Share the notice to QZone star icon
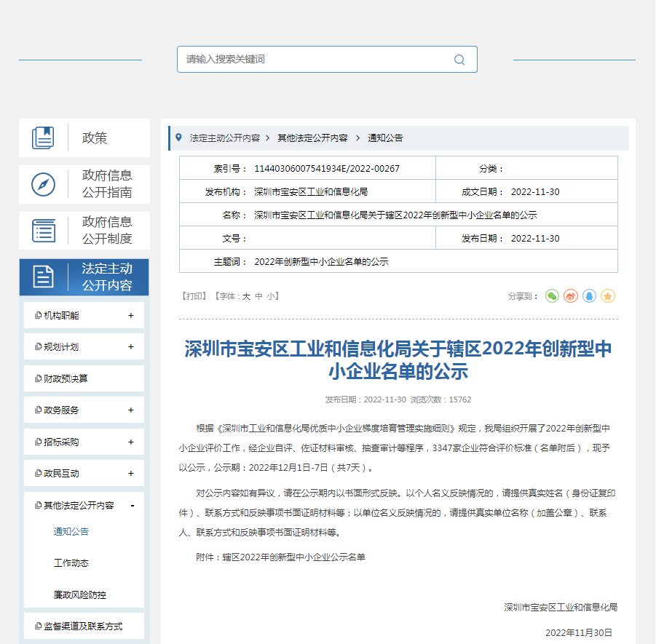This screenshot has height=644, width=656. [608, 296]
